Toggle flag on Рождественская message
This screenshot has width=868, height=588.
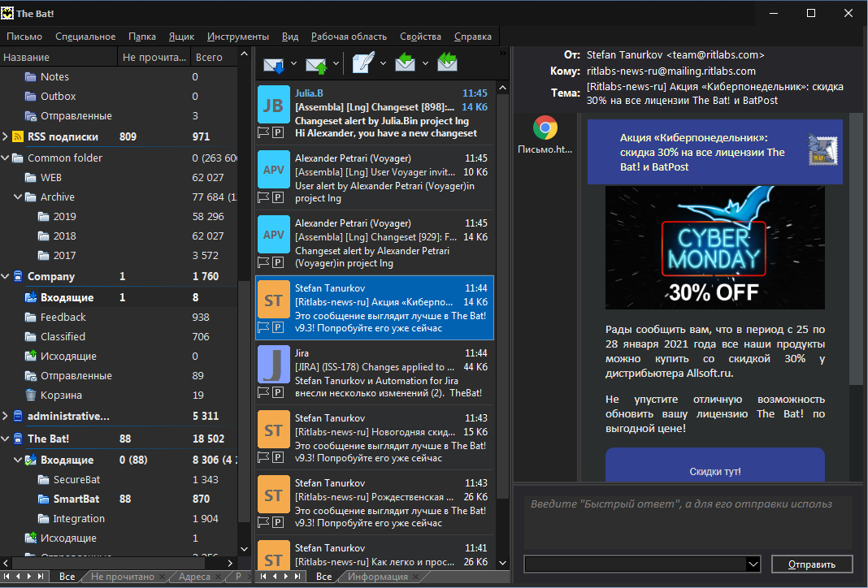click(x=263, y=522)
